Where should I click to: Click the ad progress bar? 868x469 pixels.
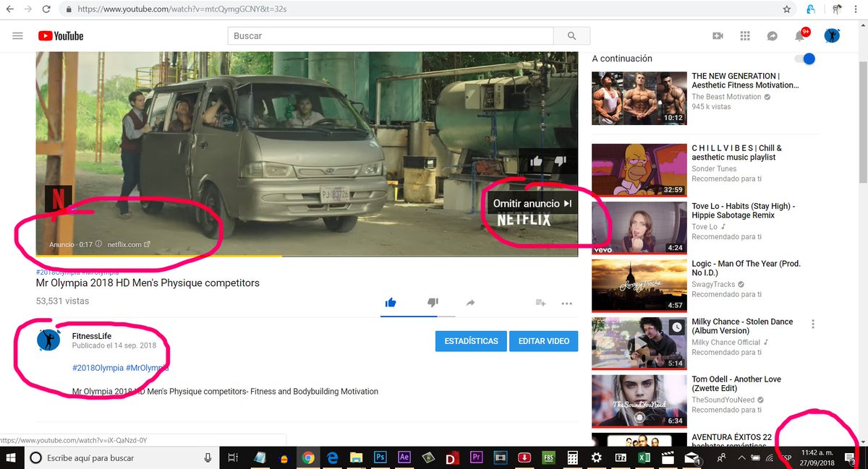click(307, 256)
